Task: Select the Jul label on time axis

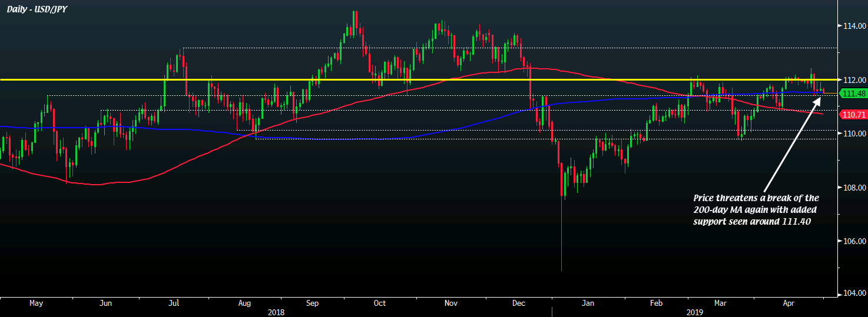Action: coord(174,303)
